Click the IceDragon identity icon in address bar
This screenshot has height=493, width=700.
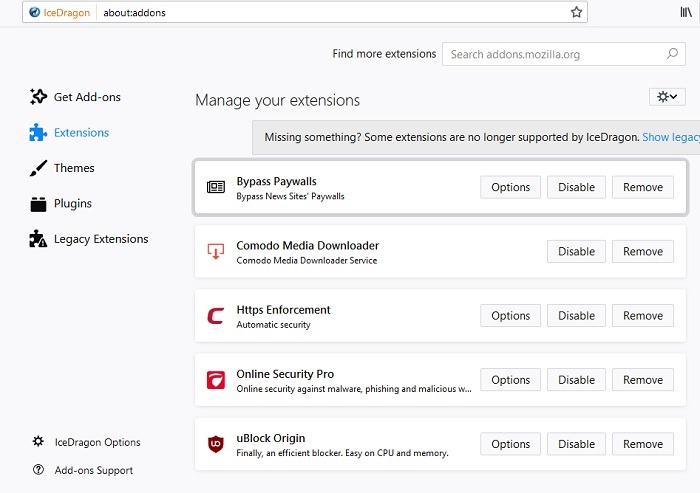(35, 13)
